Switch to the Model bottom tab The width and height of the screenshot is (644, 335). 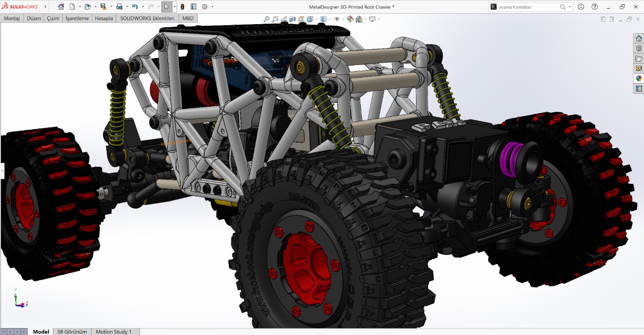tap(41, 331)
